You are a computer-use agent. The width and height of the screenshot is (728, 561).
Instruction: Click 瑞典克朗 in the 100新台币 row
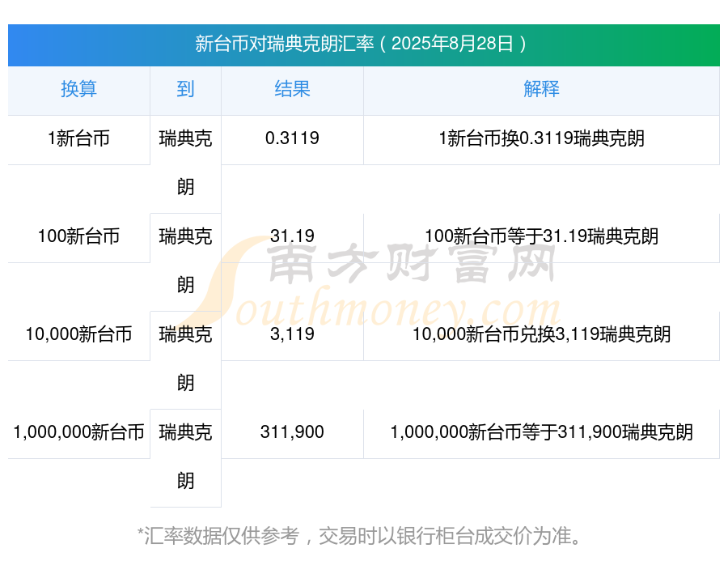pos(185,261)
